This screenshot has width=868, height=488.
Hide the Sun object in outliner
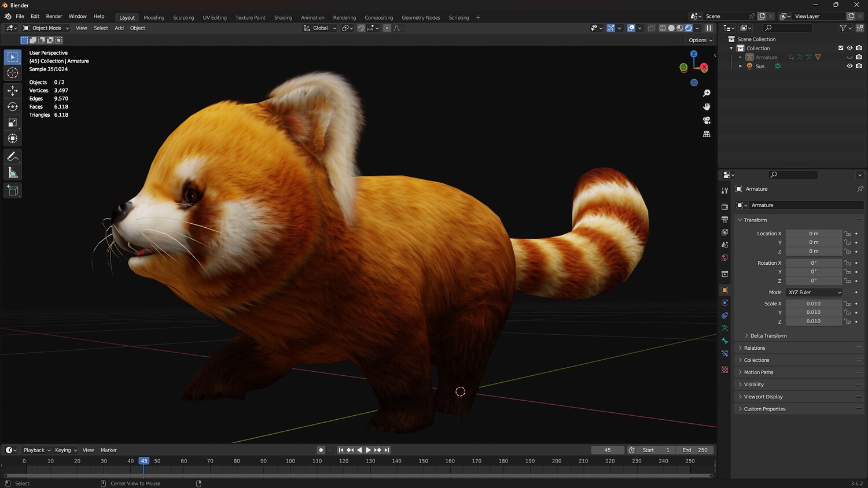[849, 66]
